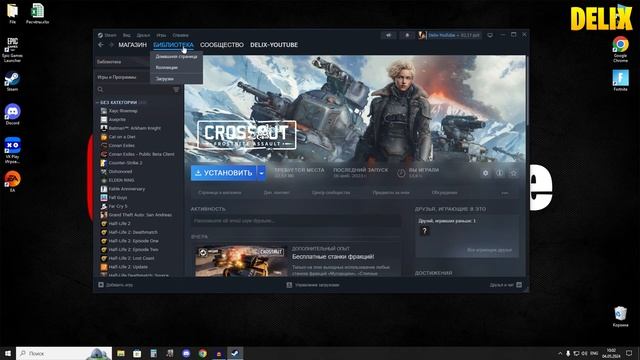Open the Корзина recycle bin icon
The image size is (640, 360).
(620, 317)
